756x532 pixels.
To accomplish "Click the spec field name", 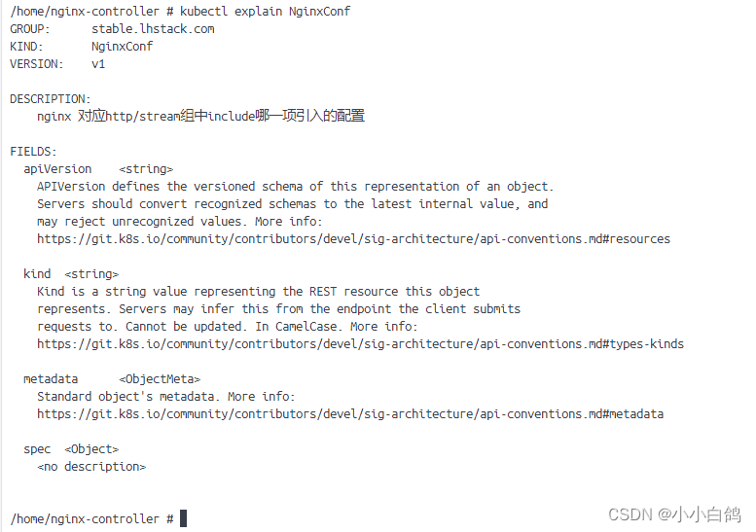I will (x=37, y=449).
